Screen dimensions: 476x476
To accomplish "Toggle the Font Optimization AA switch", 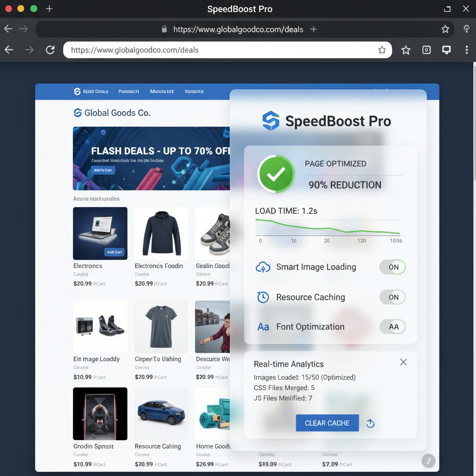I will click(x=392, y=327).
